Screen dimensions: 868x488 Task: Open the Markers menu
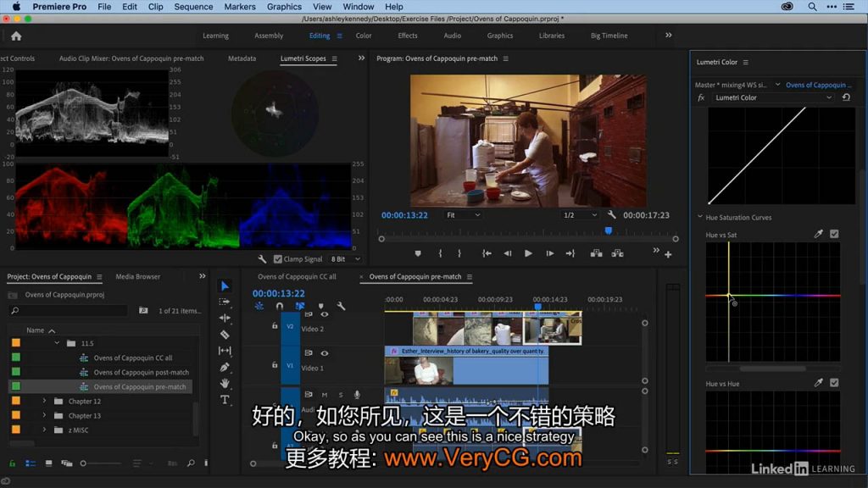coord(240,7)
